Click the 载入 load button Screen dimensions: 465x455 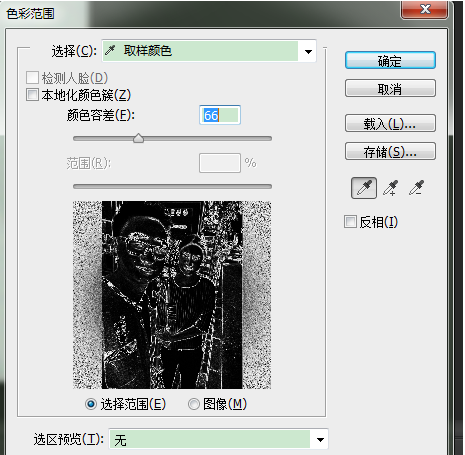(390, 123)
